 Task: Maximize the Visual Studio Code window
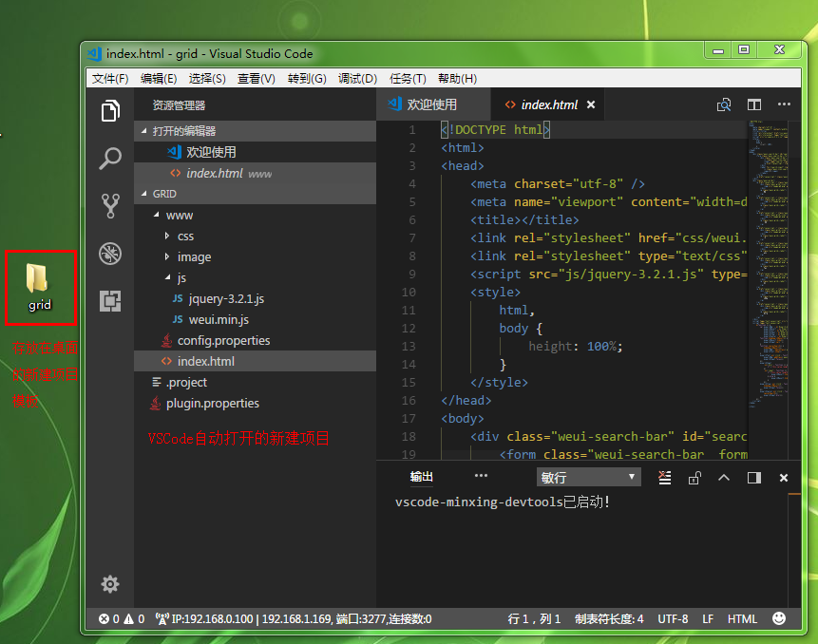(744, 49)
